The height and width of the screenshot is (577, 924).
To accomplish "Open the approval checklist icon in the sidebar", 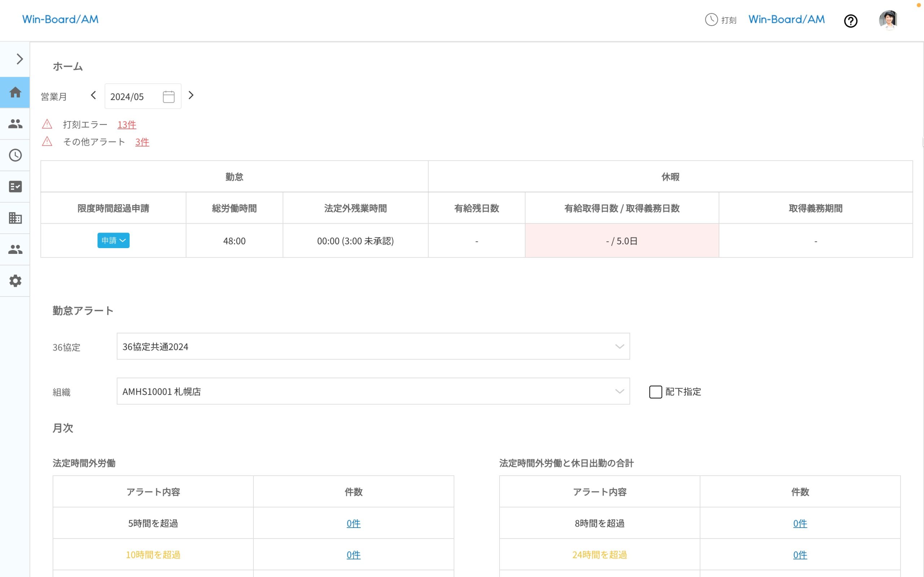I will (15, 186).
